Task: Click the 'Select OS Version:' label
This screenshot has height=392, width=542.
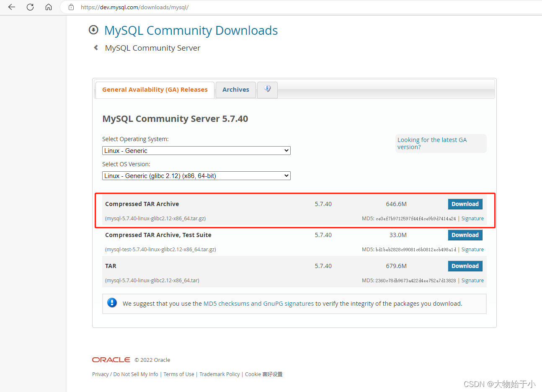Action: [126, 164]
